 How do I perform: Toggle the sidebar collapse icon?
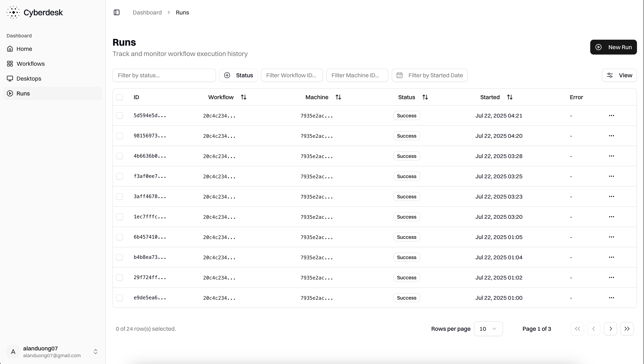[x=116, y=12]
